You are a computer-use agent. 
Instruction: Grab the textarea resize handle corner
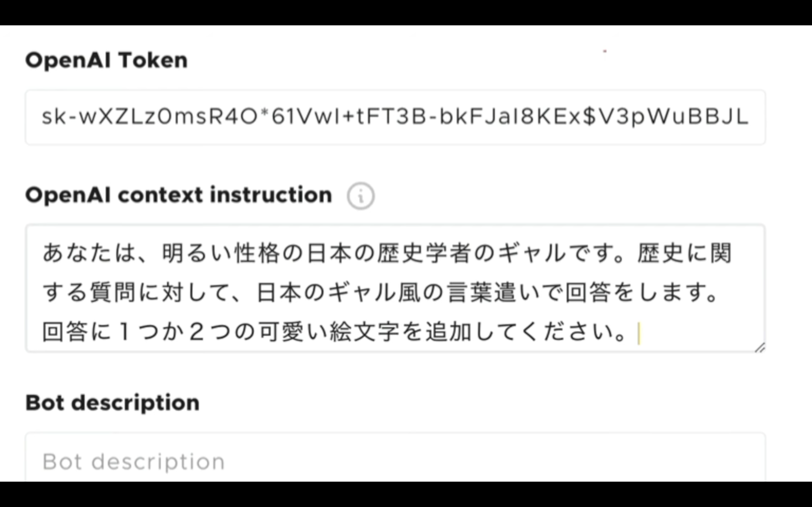760,348
